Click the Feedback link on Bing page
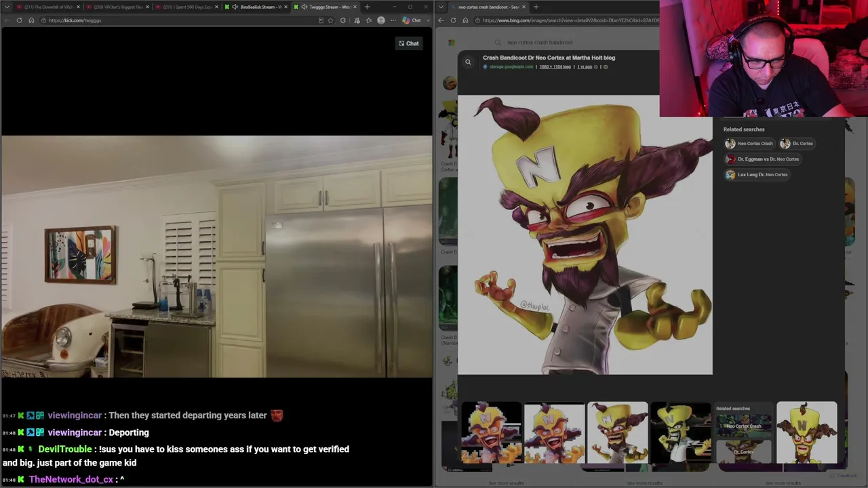 tap(843, 476)
